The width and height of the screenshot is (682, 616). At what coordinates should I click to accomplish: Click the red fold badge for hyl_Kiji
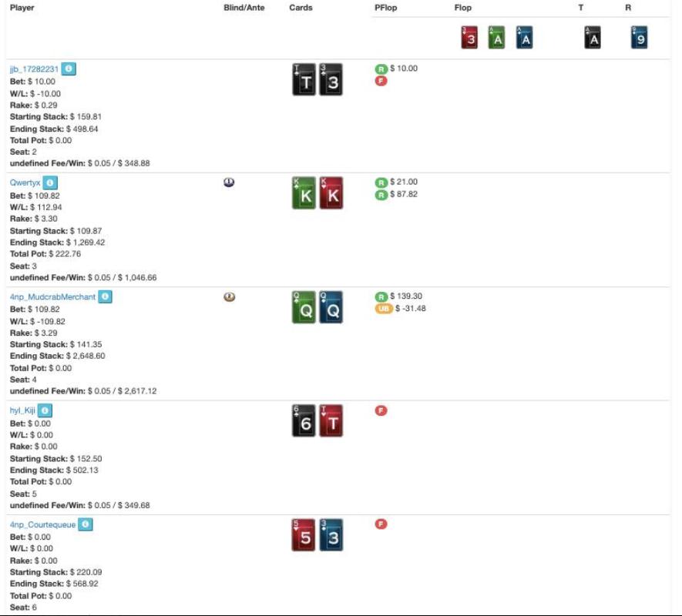click(x=381, y=410)
